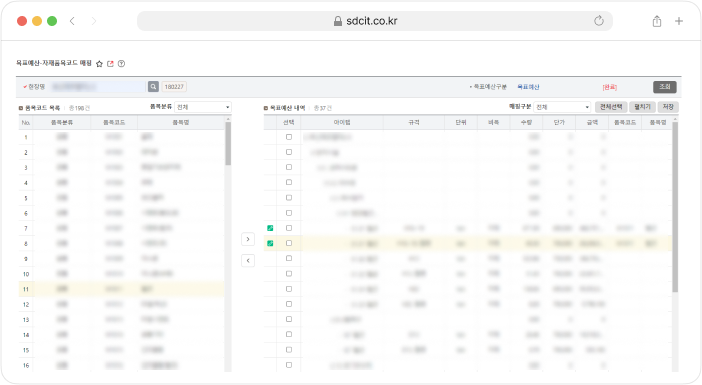
Task: Click the right budget table scrollbar
Action: pyautogui.click(x=675, y=207)
